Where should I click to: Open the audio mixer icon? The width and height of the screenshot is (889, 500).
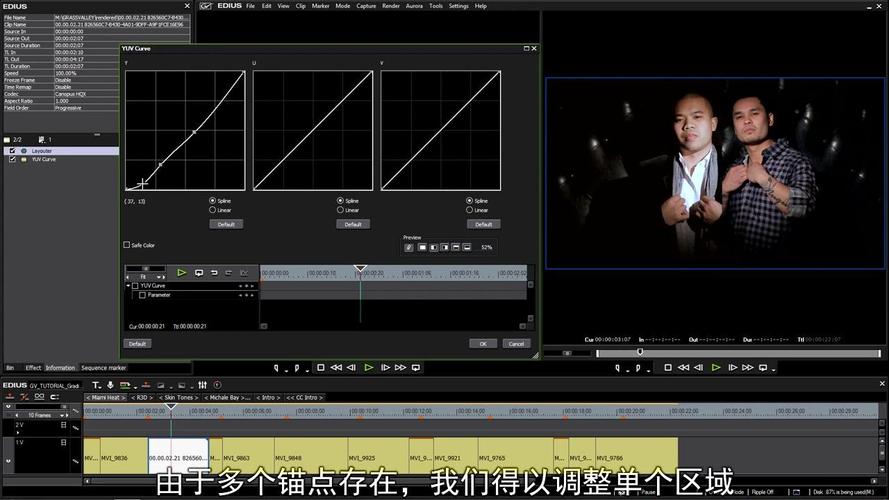pyautogui.click(x=202, y=385)
